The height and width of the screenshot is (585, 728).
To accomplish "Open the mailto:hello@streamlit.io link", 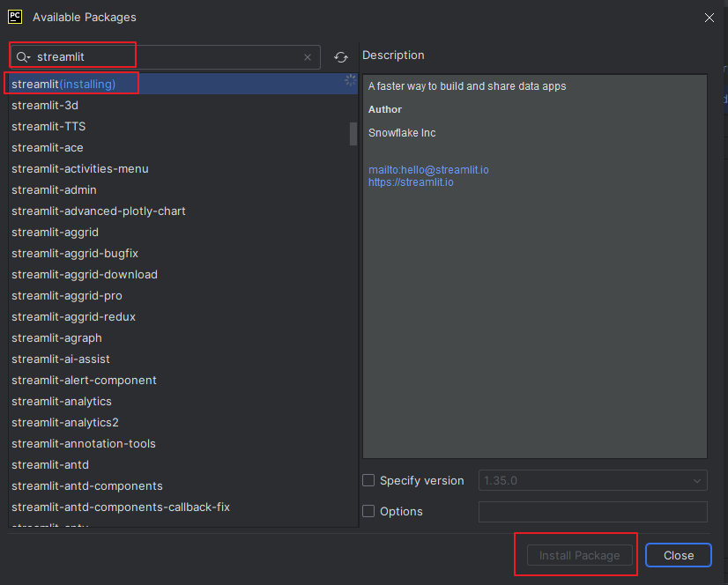I will 428,170.
